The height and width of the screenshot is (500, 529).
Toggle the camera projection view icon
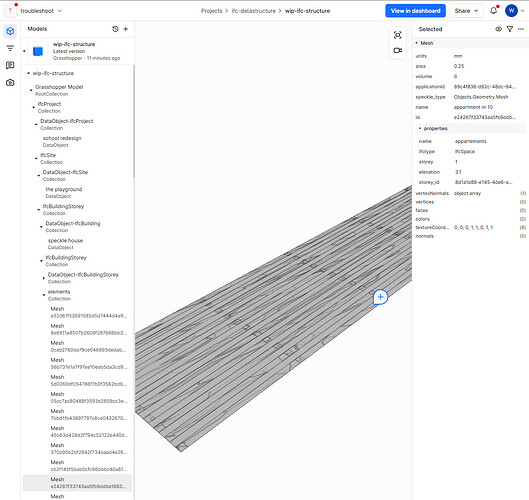coord(397,50)
